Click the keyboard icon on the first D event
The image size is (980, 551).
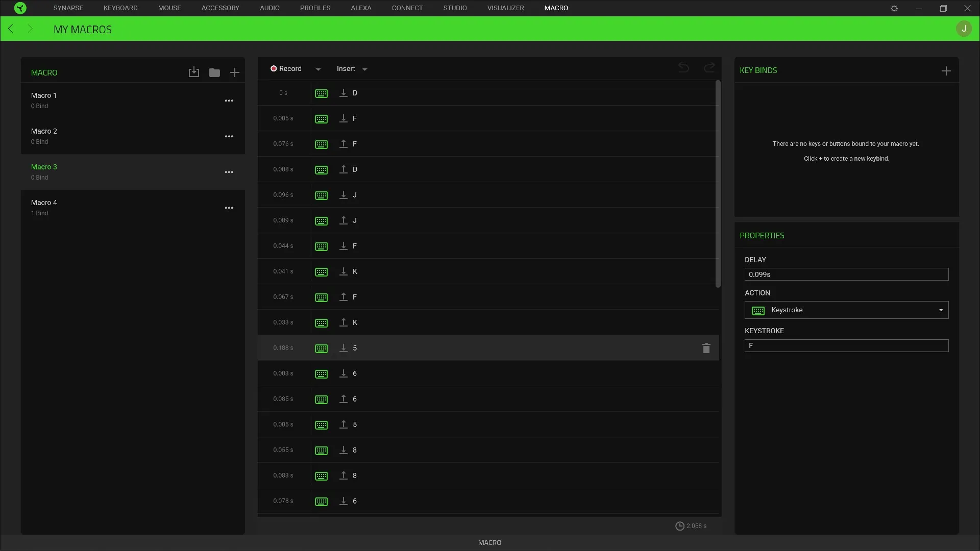click(322, 93)
